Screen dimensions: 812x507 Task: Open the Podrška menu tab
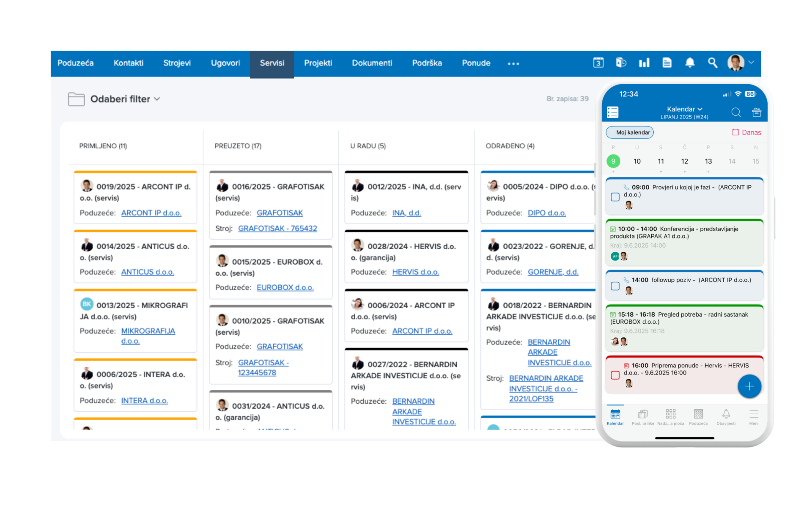[x=427, y=63]
